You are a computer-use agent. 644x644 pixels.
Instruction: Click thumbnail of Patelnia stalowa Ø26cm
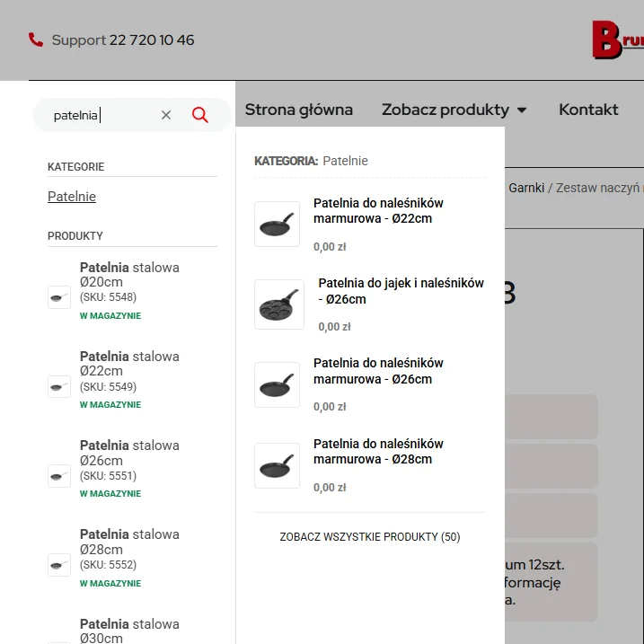(x=59, y=476)
